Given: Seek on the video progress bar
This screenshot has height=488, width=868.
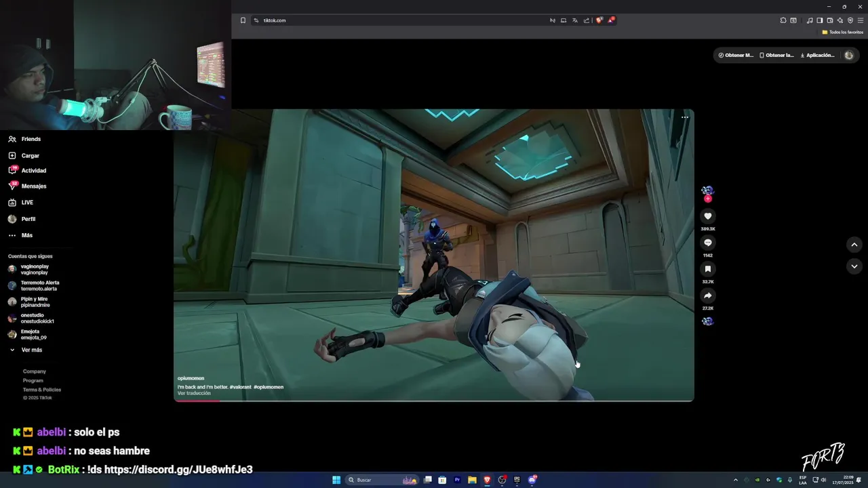Looking at the screenshot, I should 434,401.
